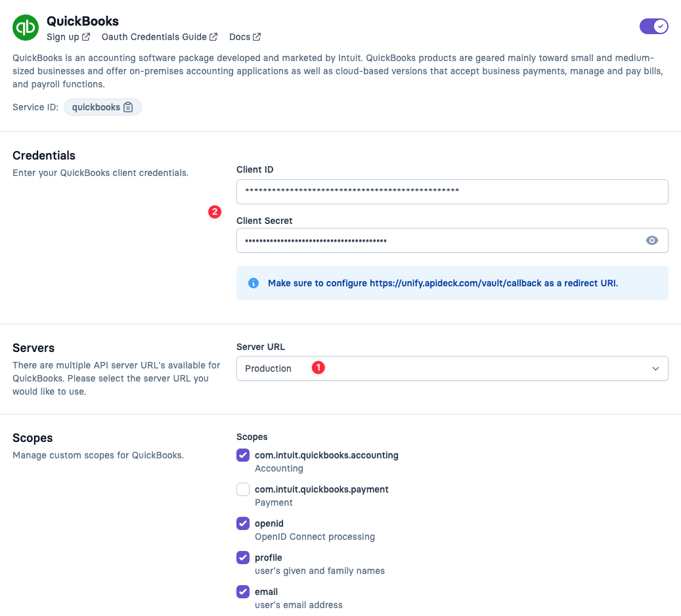681x616 pixels.
Task: Click the 'OpenID Connect processing' scope description
Action: pos(315,537)
